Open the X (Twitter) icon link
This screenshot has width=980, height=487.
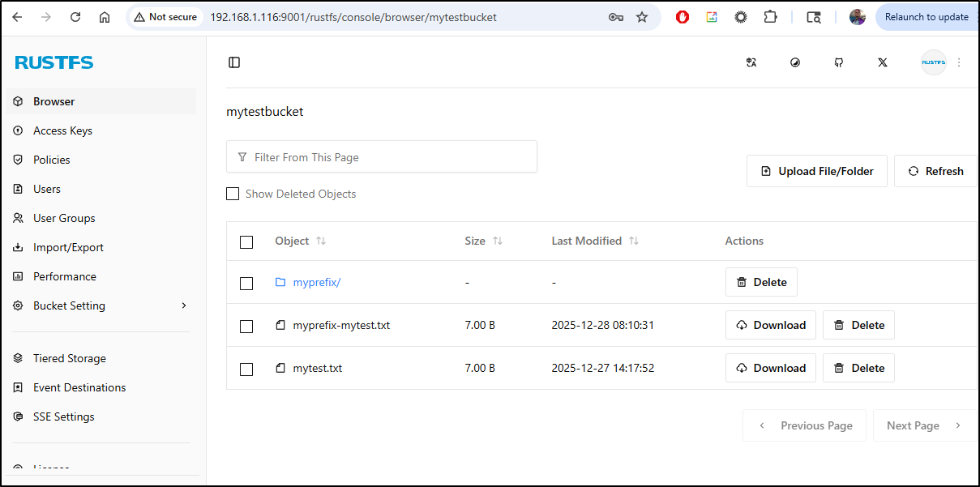pyautogui.click(x=883, y=62)
